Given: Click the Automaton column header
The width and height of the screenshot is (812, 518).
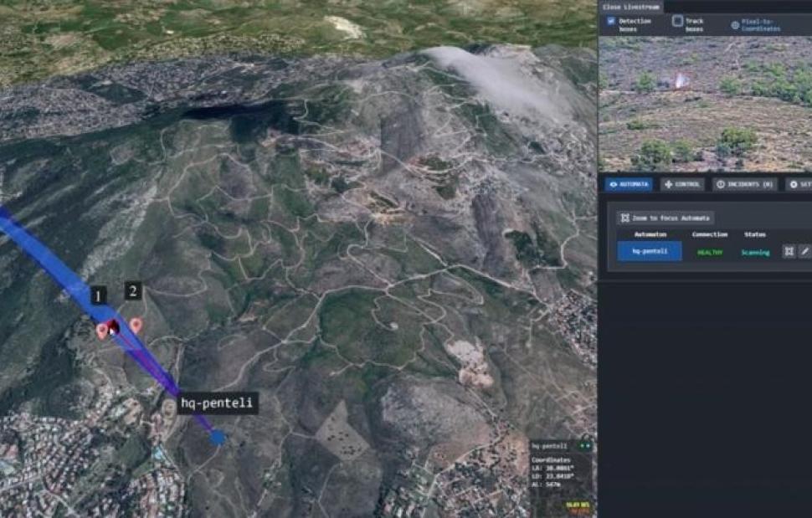Looking at the screenshot, I should pyautogui.click(x=650, y=234).
